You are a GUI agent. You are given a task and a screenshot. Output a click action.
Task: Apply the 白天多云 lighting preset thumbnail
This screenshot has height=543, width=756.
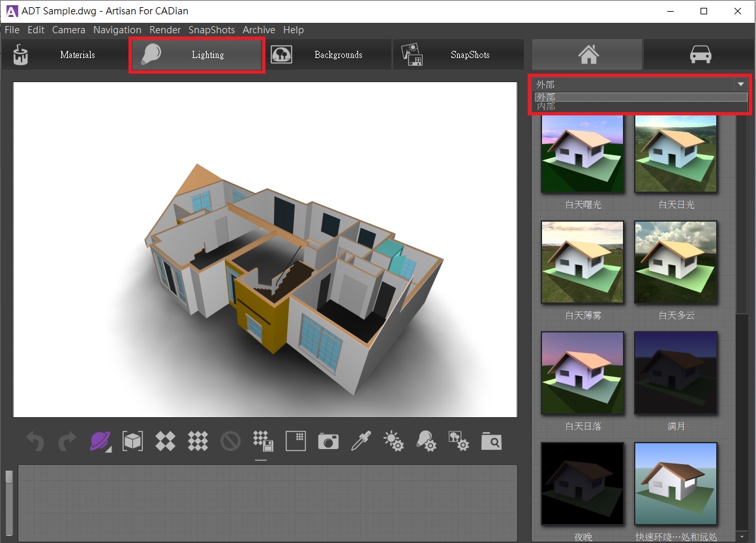pyautogui.click(x=676, y=262)
